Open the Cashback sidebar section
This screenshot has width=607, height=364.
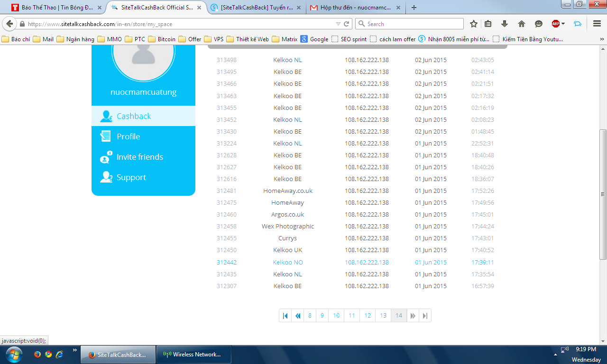coord(134,116)
